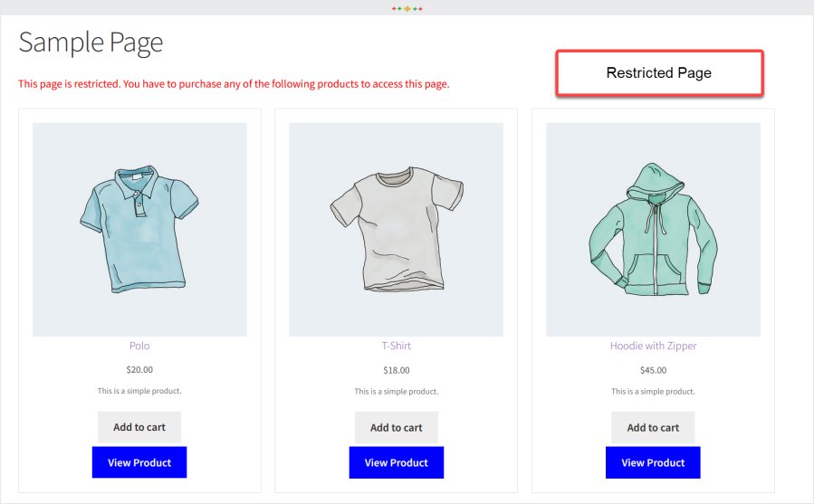The height and width of the screenshot is (504, 814).
Task: Click the red restricted page notice text
Action: click(x=234, y=84)
